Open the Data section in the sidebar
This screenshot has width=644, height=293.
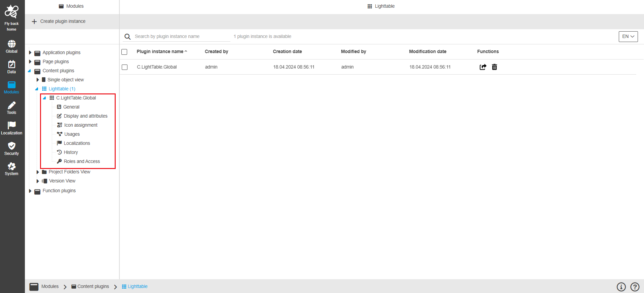11,67
